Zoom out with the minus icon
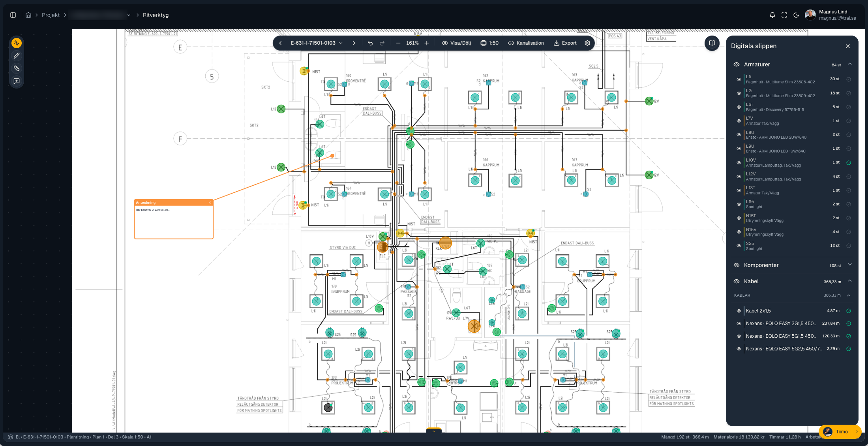 pos(398,43)
